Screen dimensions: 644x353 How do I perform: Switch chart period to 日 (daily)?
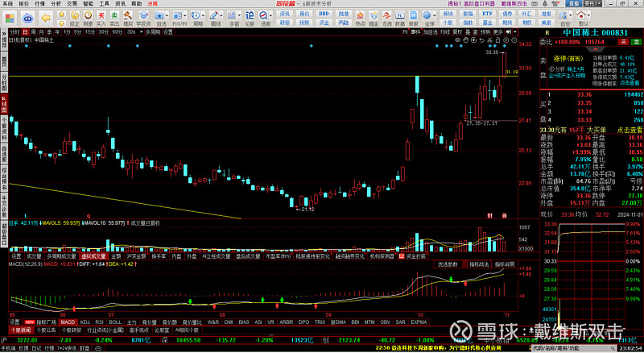(x=26, y=31)
